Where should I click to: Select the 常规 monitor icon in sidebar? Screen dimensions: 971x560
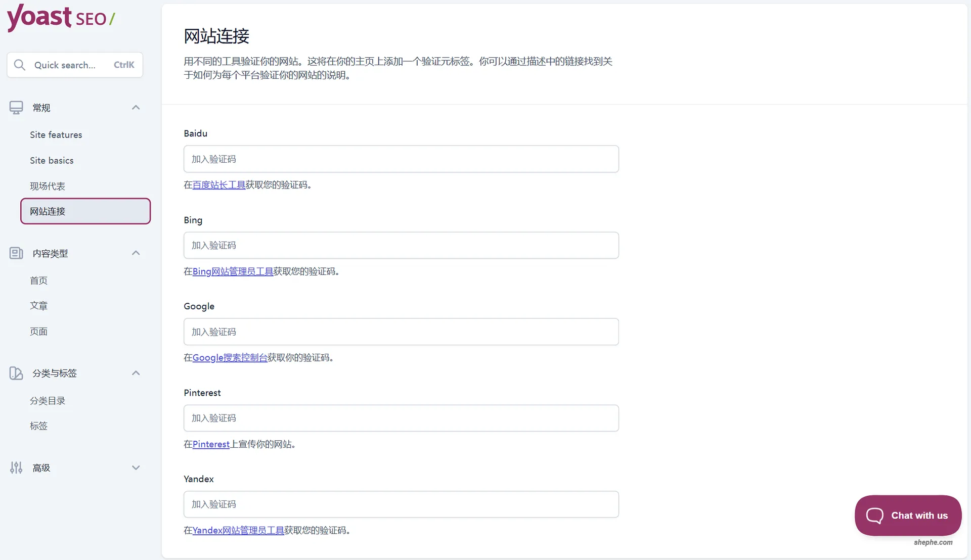coord(16,107)
